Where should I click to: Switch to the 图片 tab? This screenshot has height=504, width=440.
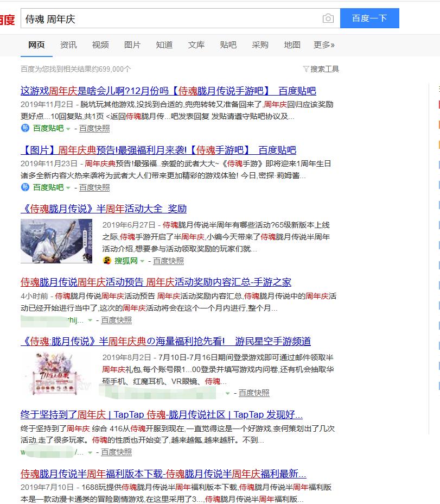point(132,45)
